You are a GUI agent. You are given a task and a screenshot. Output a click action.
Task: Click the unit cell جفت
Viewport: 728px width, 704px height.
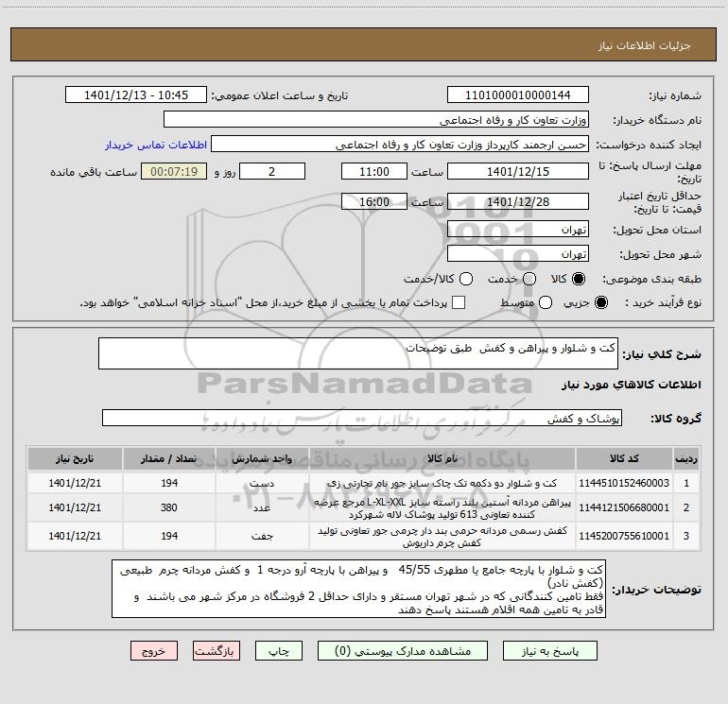tap(262, 536)
